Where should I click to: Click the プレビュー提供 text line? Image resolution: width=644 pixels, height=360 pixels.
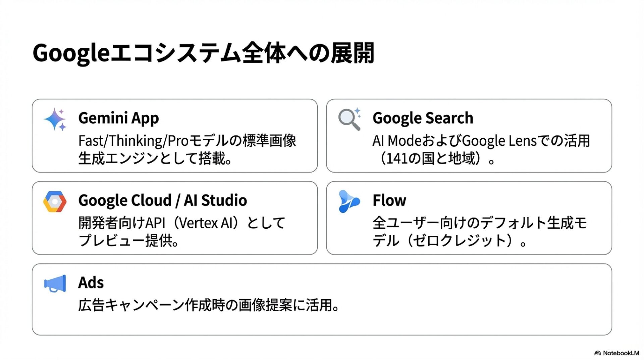129,240
